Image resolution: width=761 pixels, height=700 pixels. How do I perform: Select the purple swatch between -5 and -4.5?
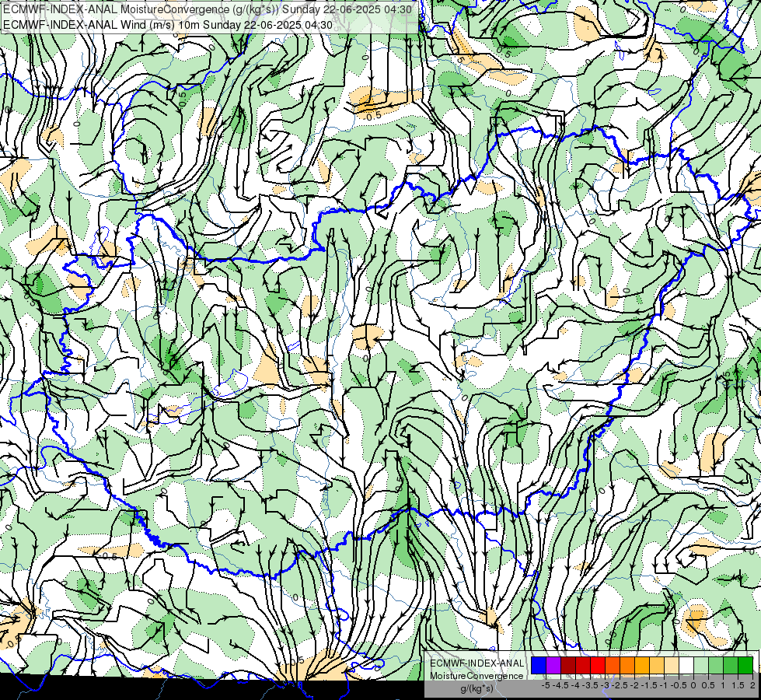553,666
